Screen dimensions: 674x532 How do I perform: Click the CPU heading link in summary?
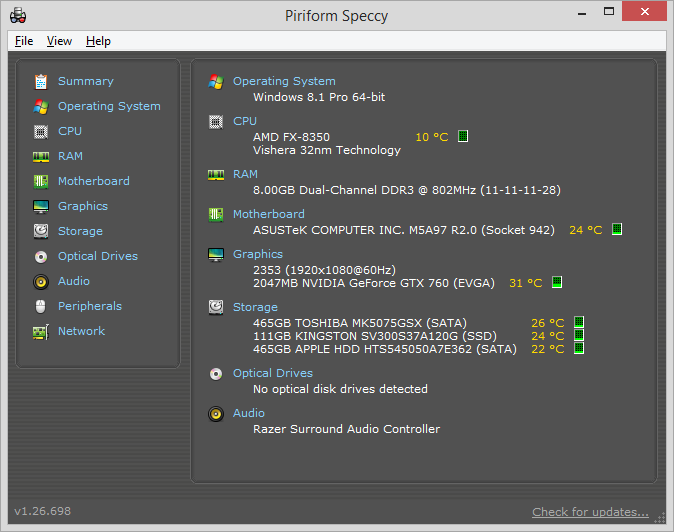pyautogui.click(x=245, y=121)
